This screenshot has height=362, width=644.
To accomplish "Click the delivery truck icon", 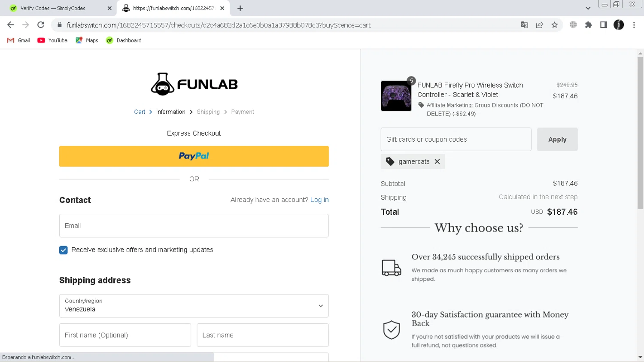I will 392,268.
